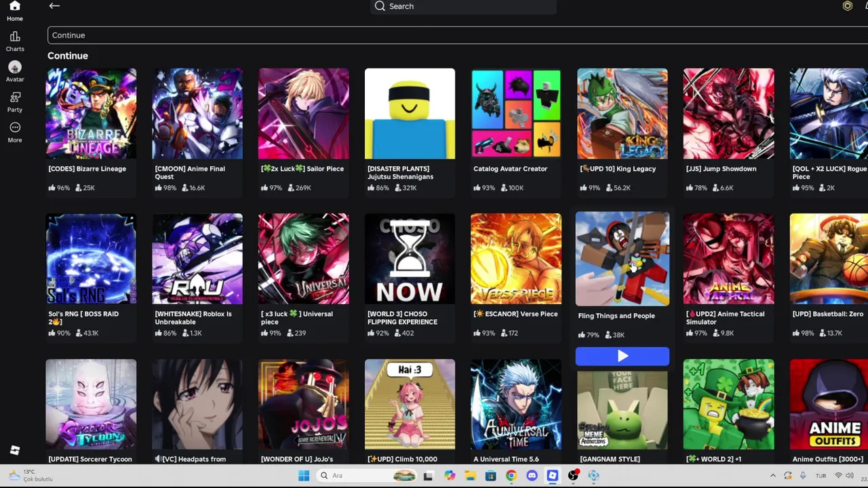Click the taskbar 'Ara' search box
Viewport: 868px width, 488px height.
pyautogui.click(x=368, y=476)
